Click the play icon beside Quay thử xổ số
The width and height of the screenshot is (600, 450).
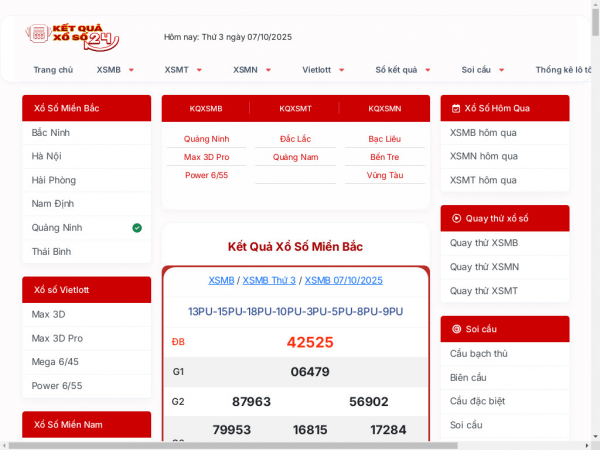pyautogui.click(x=456, y=218)
